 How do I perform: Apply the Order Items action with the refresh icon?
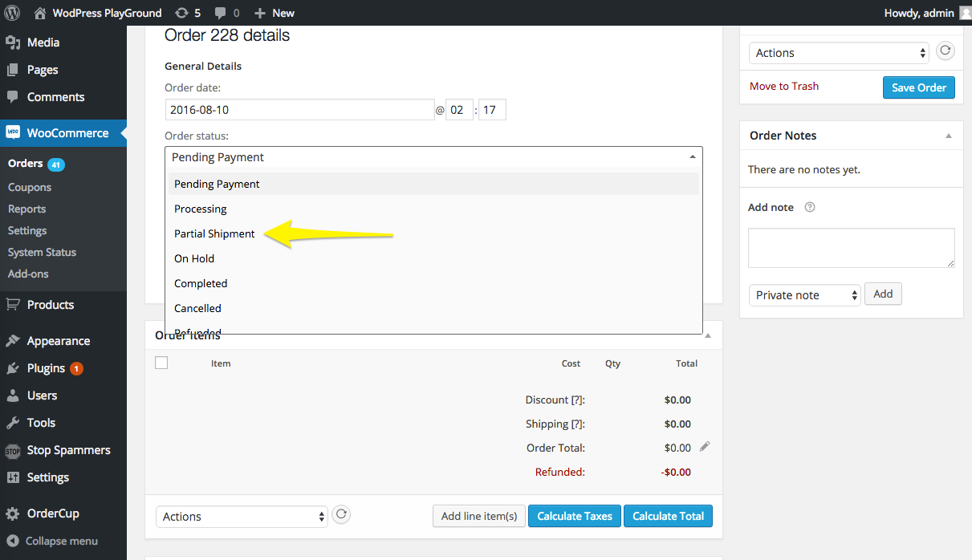tap(341, 515)
